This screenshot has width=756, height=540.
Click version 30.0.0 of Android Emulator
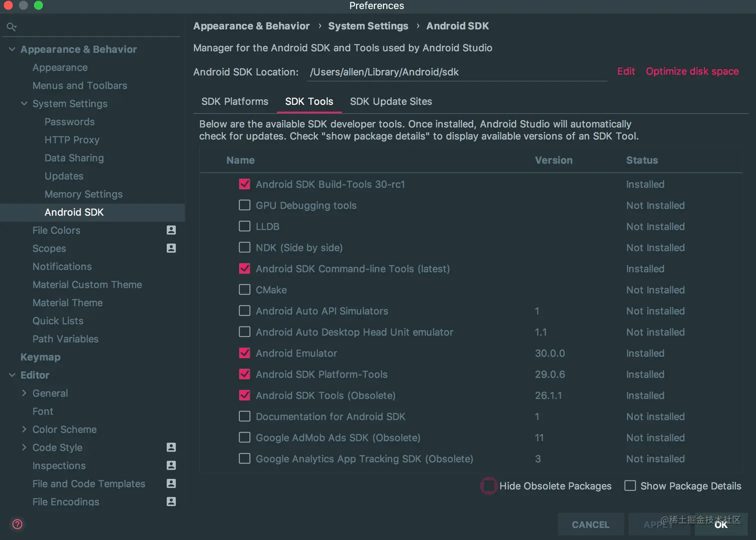pyautogui.click(x=550, y=353)
